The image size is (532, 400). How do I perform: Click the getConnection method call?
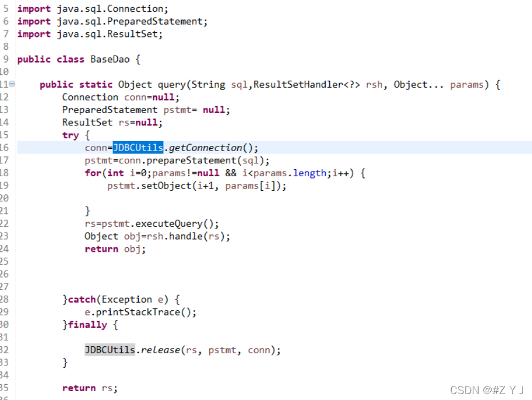205,148
